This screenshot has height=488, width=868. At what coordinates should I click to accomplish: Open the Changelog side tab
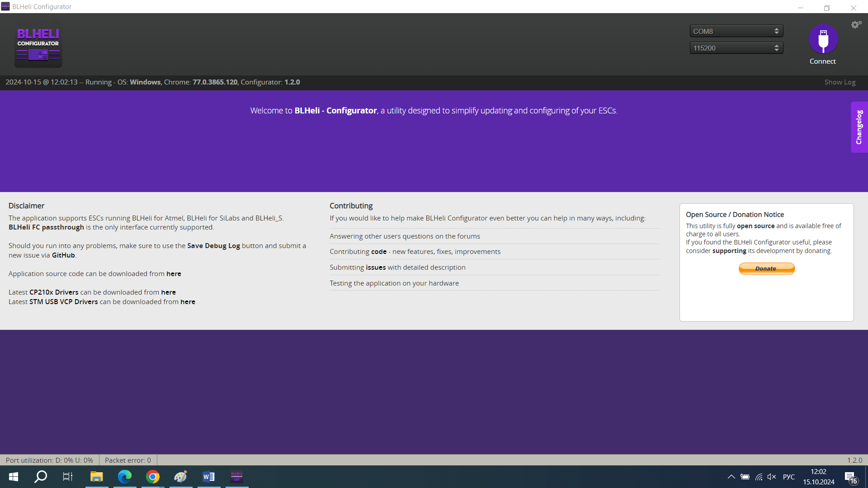(859, 127)
